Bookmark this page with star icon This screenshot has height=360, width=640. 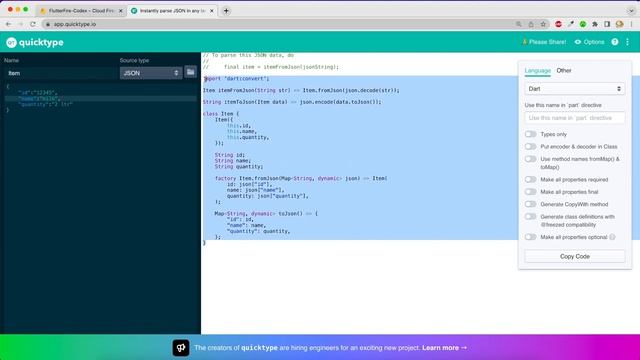point(543,24)
